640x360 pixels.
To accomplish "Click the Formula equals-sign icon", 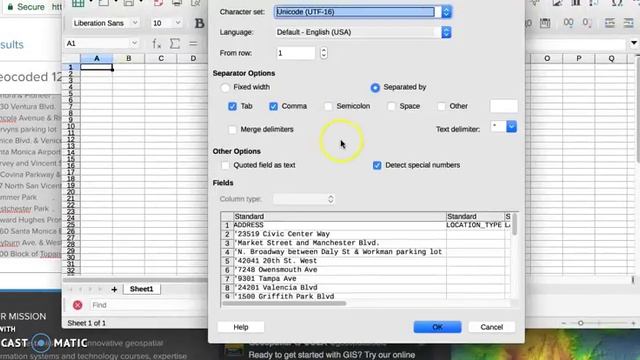I will [193, 43].
